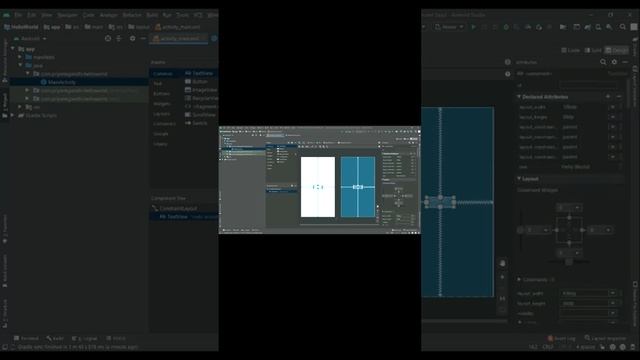Switch editor to Code view
Image resolution: width=640 pixels, height=360 pixels.
571,50
